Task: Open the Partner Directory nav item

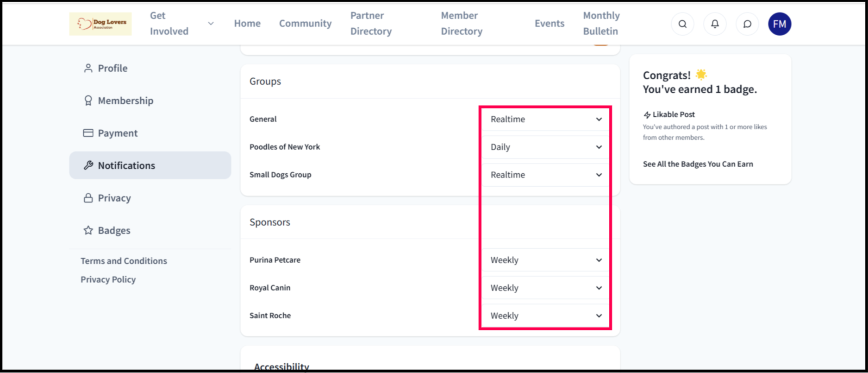Action: point(371,23)
